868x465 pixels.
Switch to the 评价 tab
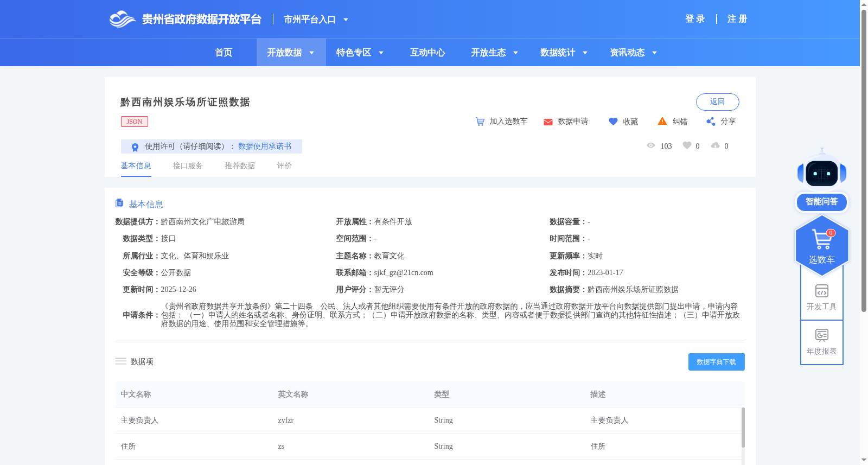[284, 166]
